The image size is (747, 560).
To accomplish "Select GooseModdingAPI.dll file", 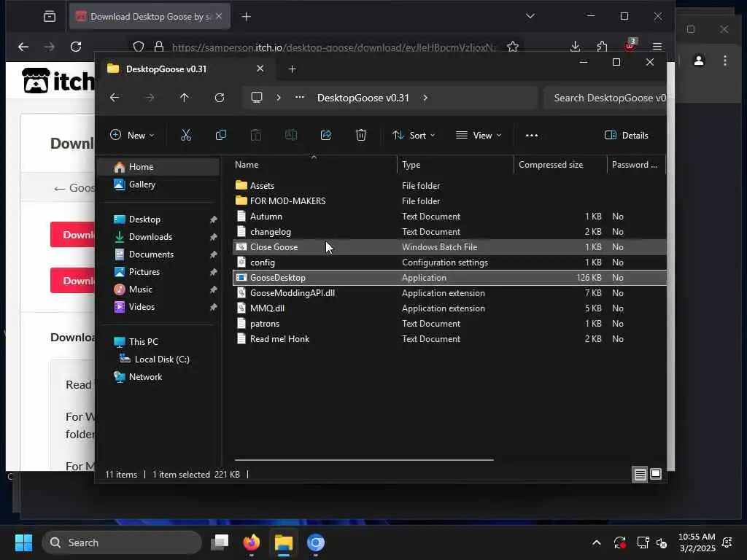I will point(449,293).
